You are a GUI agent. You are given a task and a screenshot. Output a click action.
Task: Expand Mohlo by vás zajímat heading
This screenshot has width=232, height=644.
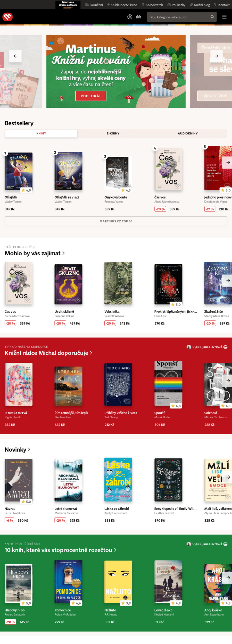coord(35,253)
